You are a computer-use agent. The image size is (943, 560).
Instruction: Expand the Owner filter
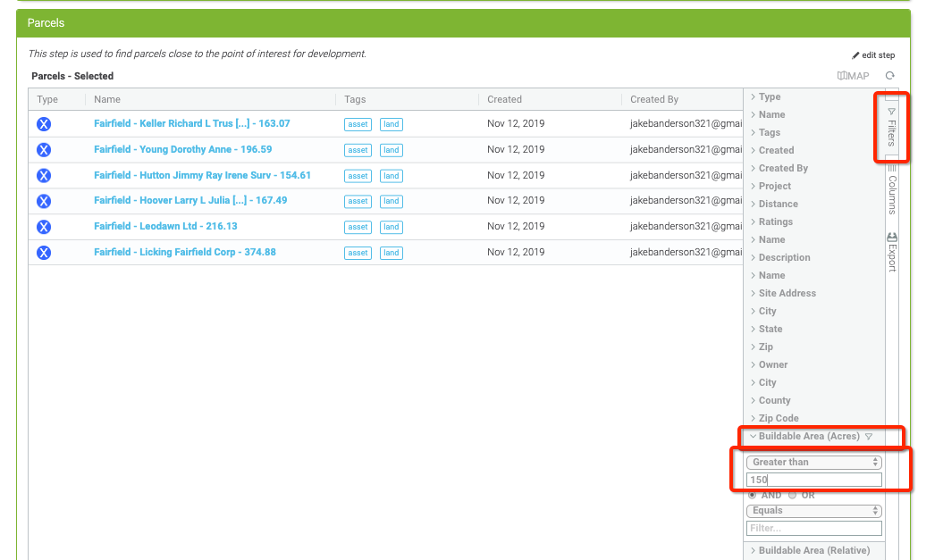coord(769,364)
